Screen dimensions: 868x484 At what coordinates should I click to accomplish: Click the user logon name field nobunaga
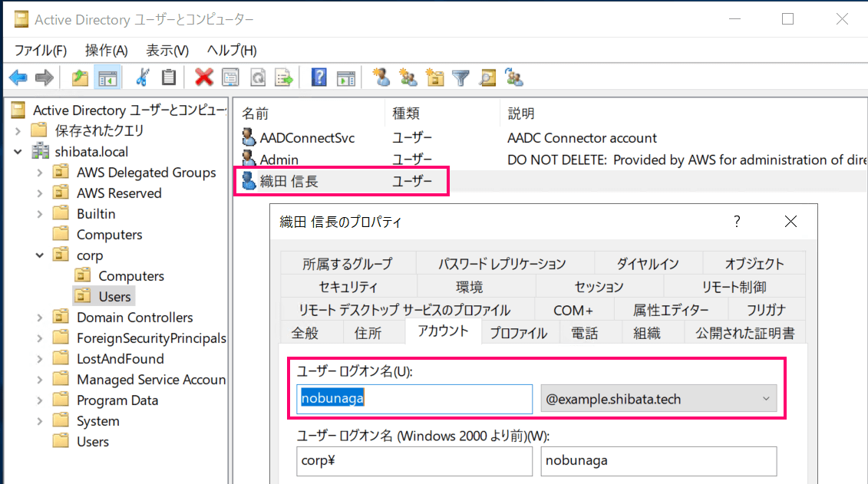coord(414,399)
